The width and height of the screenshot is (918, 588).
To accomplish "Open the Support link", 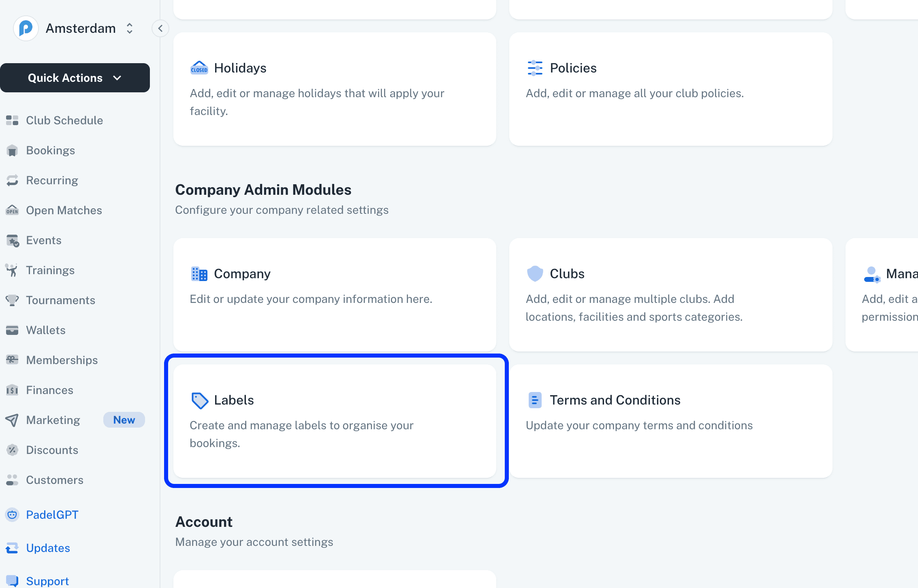I will (47, 581).
